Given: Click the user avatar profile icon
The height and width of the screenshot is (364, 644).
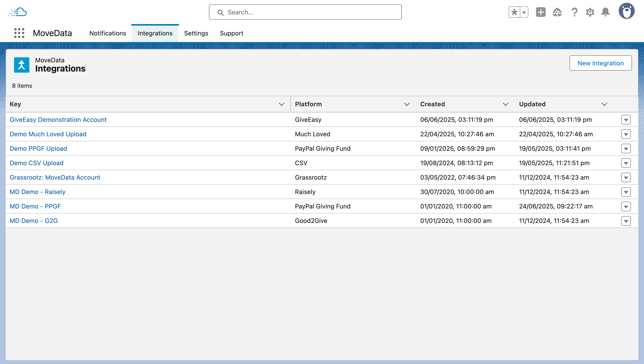Looking at the screenshot, I should tap(626, 11).
